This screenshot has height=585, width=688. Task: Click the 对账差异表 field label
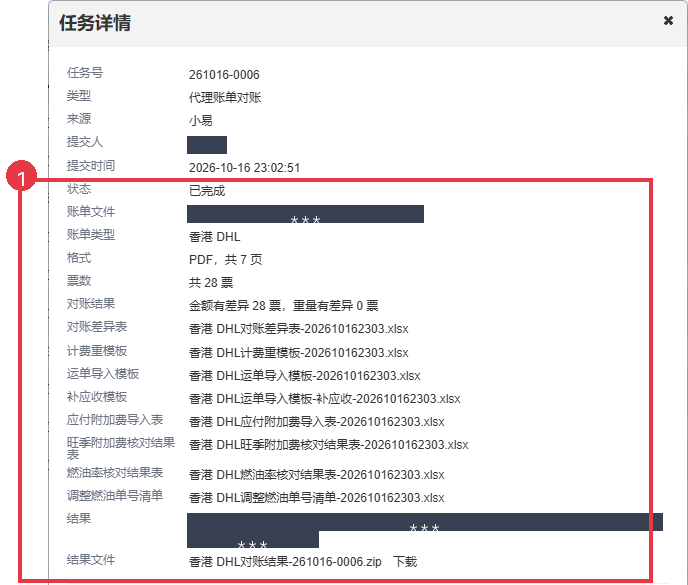(x=97, y=327)
